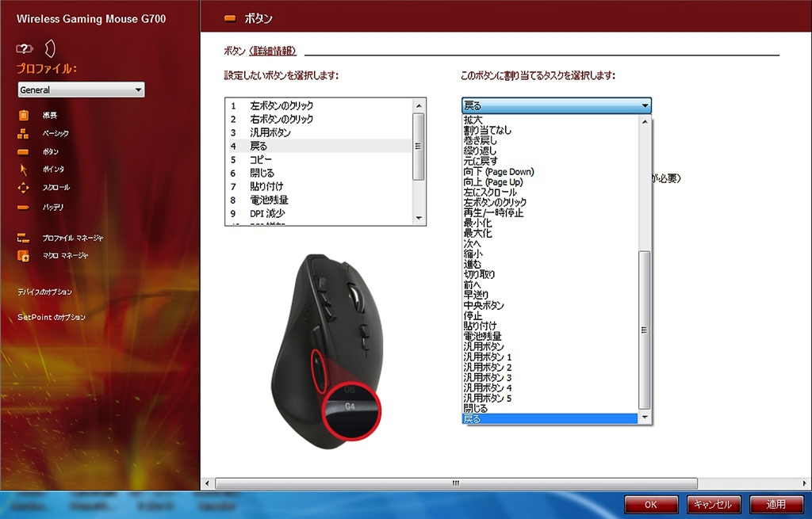Viewport: 812px width, 519px height.
Task: Select button 8 電池残量 row
Action: click(x=320, y=200)
